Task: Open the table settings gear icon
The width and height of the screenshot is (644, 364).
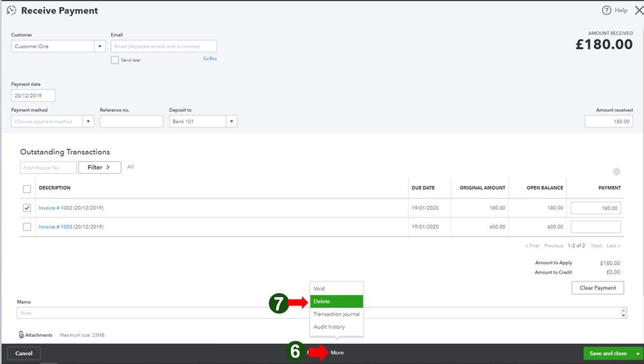Action: 616,172
